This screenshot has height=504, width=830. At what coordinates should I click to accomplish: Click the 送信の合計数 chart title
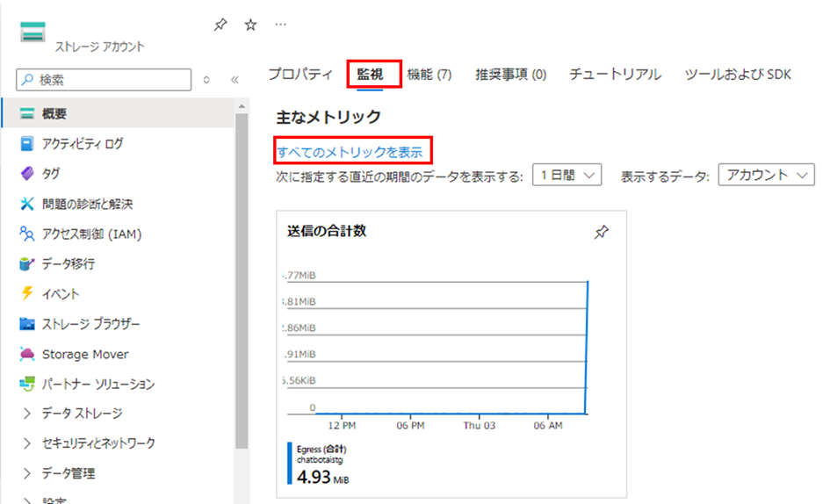point(327,231)
